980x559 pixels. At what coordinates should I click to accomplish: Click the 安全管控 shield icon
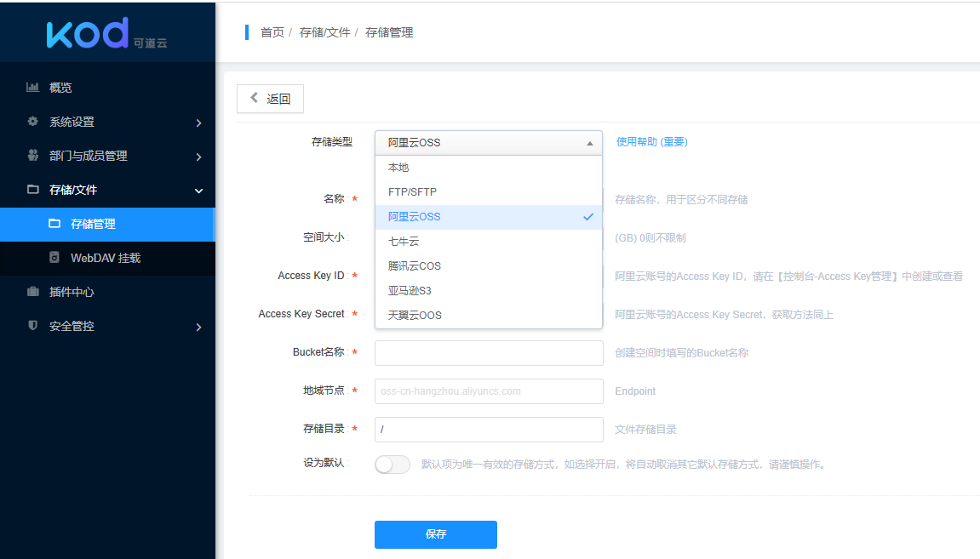(x=33, y=325)
